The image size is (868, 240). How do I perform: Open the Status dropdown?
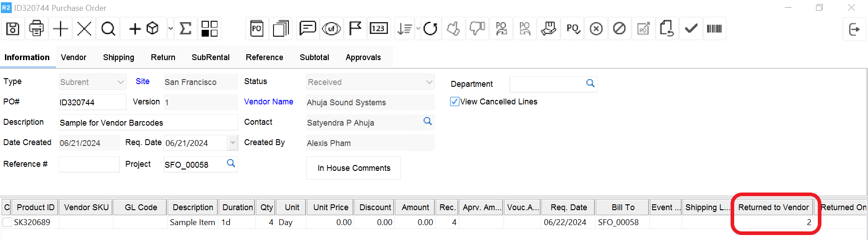[x=429, y=82]
